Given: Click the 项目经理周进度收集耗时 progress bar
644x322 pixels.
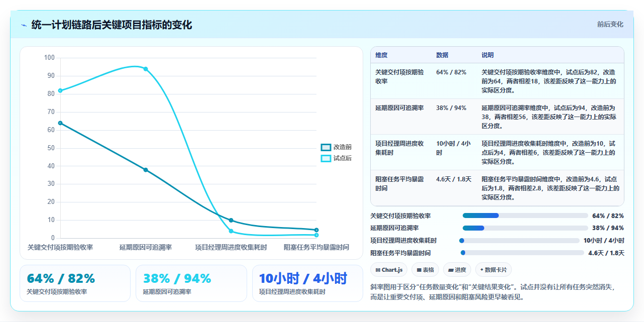Looking at the screenshot, I should click(x=519, y=240).
